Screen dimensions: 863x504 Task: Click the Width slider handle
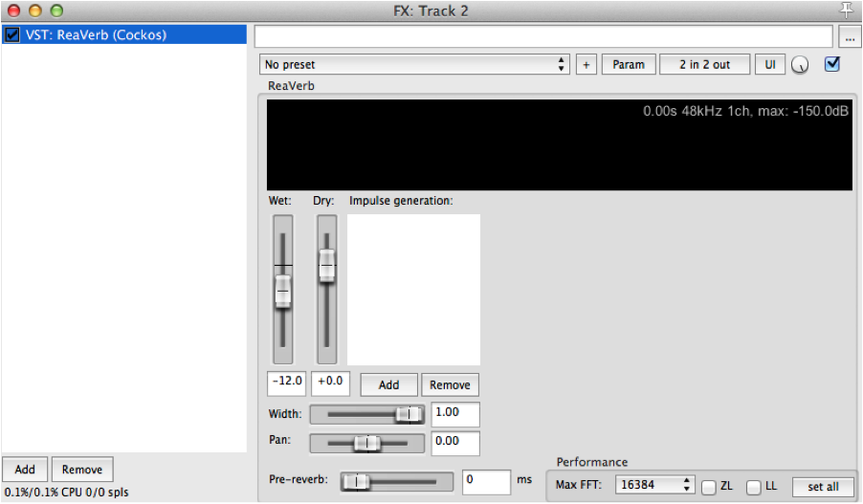[x=409, y=414]
